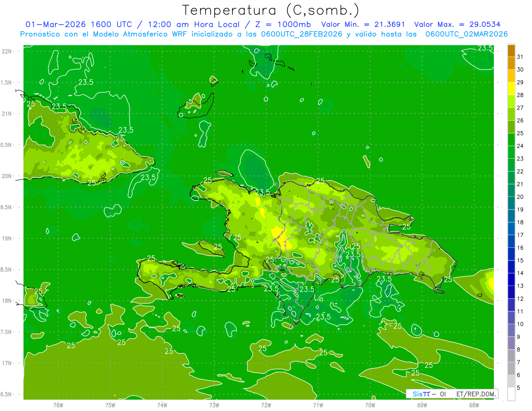
Task: Click the '19N' latitude axis label
Action: [x=7, y=239]
